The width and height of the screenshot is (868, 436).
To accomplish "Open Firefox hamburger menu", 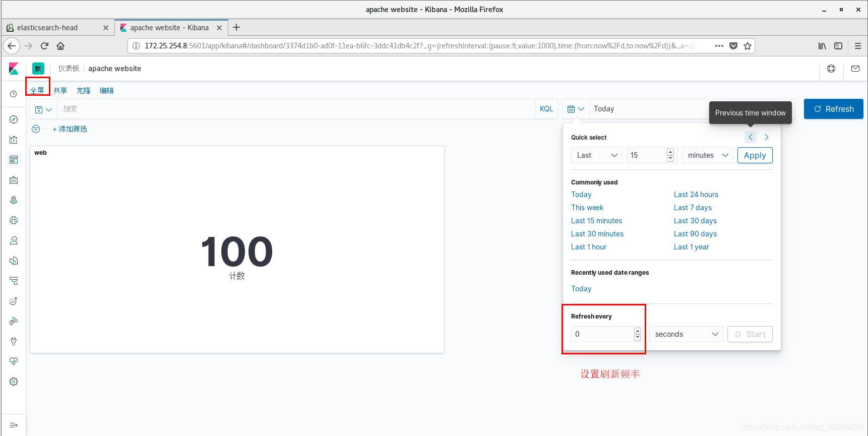I will 858,46.
